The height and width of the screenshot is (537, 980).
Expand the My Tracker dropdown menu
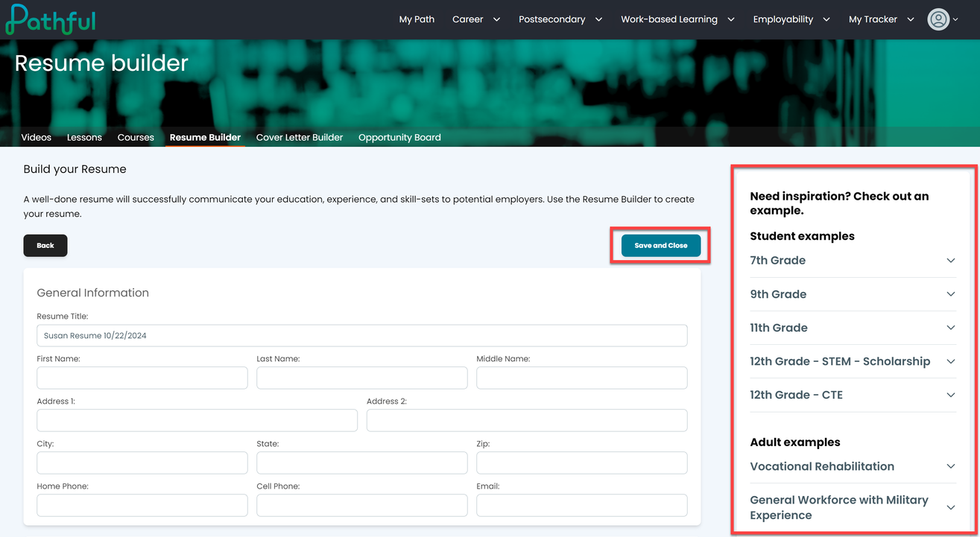click(882, 19)
